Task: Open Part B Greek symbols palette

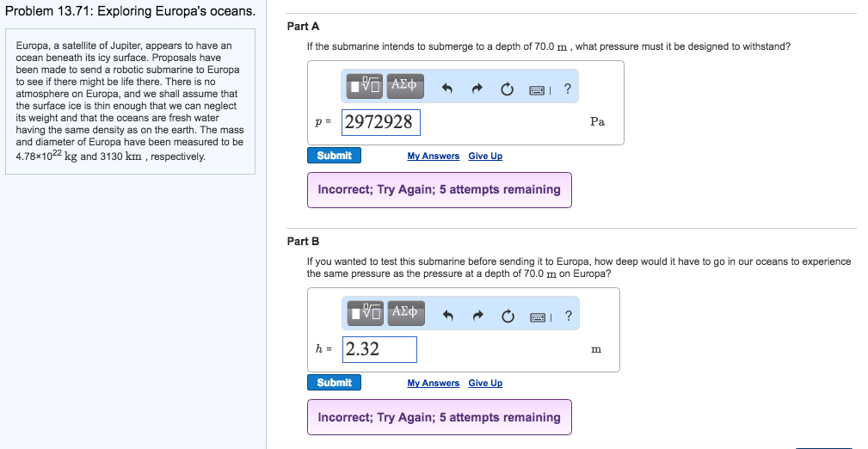Action: coord(406,313)
